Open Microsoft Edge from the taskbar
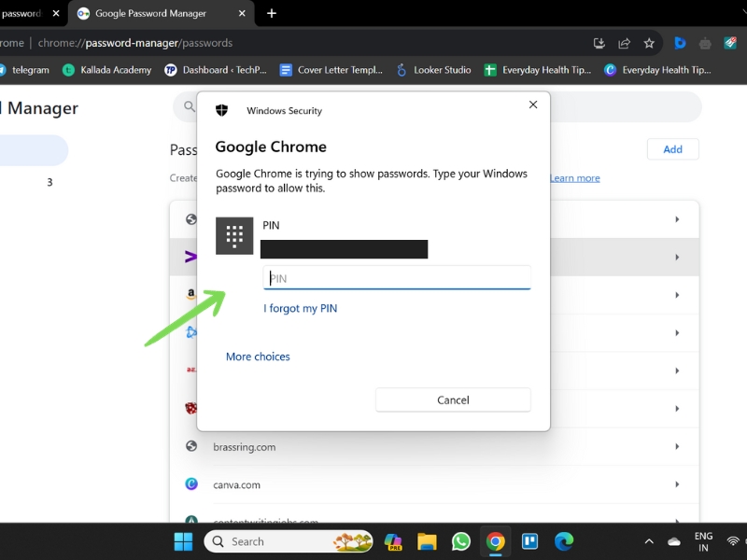The width and height of the screenshot is (747, 560). click(564, 541)
